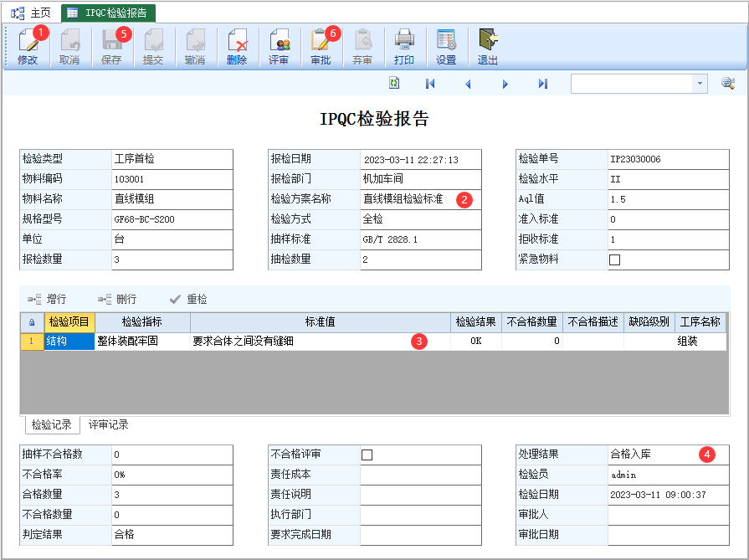Click the OK inspection result cell
Screen dimensions: 749x560
(x=476, y=342)
